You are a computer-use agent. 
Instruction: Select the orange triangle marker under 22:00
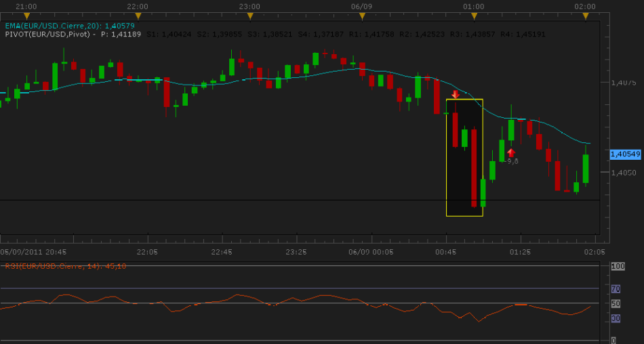(138, 16)
